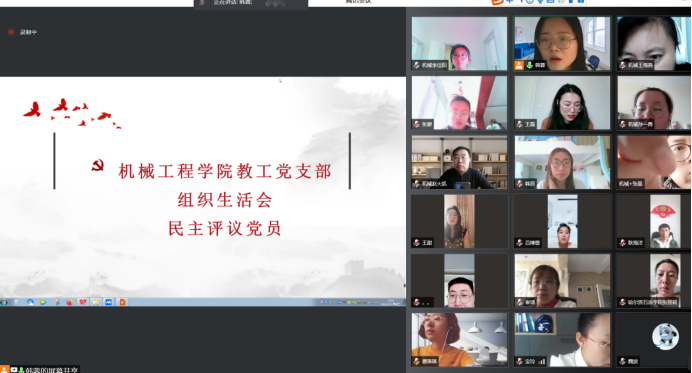Click the green media player taskbar icon
Image resolution: width=692 pixels, height=373 pixels.
[x=43, y=302]
